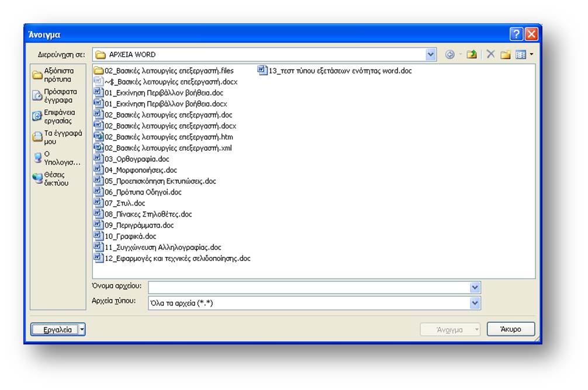Create a new folder
This screenshot has width=588, height=390.
[506, 55]
